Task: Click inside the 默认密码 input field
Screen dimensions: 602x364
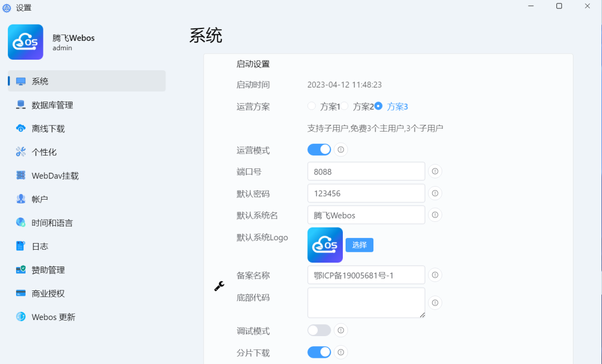Action: [366, 193]
